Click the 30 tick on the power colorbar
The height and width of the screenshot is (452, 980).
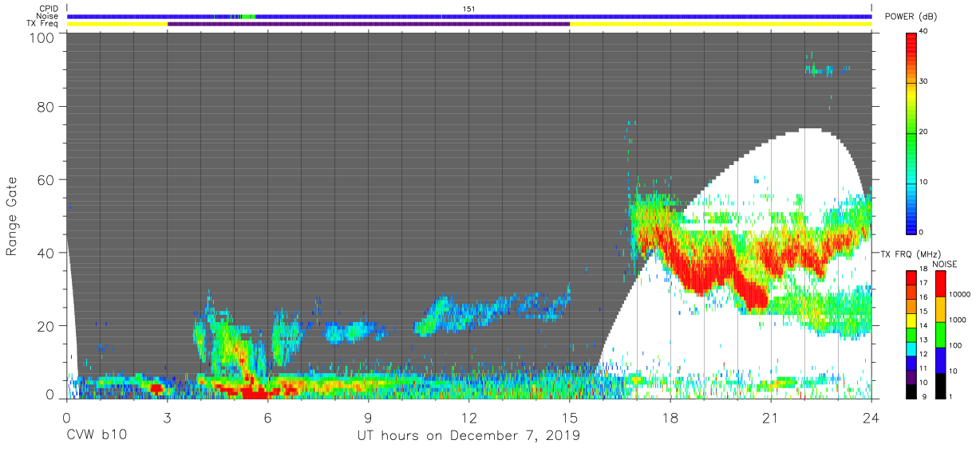pyautogui.click(x=923, y=81)
